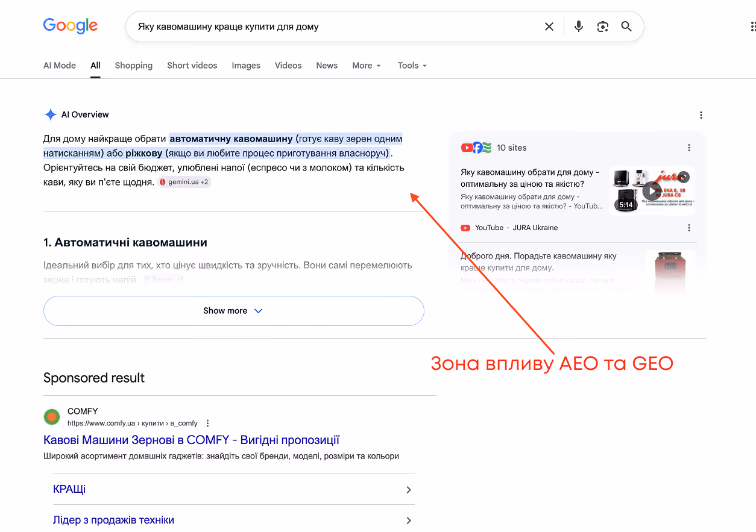Click the 10 sites label
This screenshot has height=532, width=756.
click(512, 148)
